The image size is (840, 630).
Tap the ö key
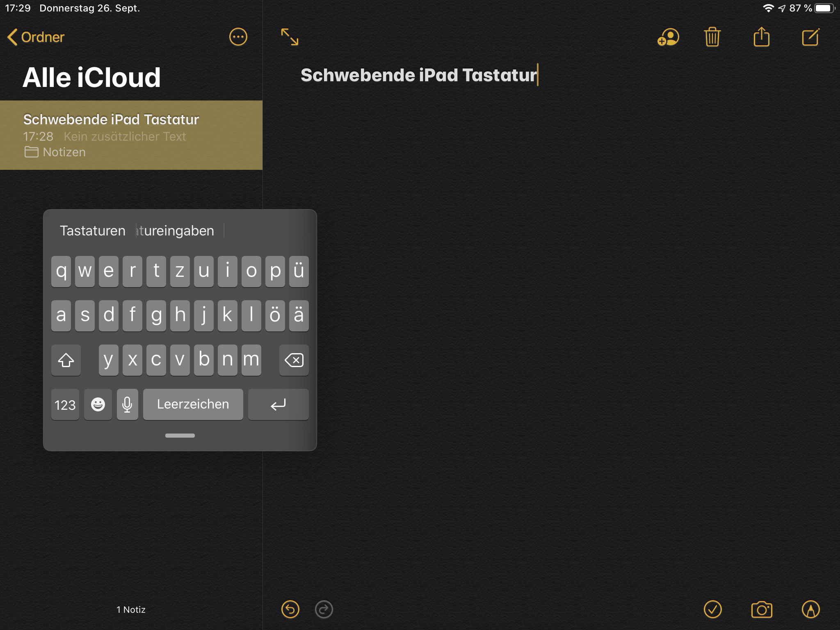point(275,316)
